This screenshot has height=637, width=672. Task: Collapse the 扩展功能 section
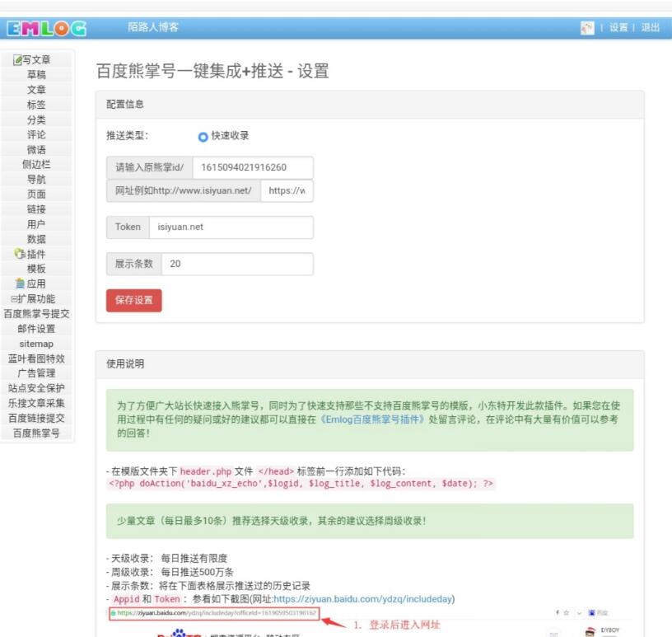[x=14, y=298]
